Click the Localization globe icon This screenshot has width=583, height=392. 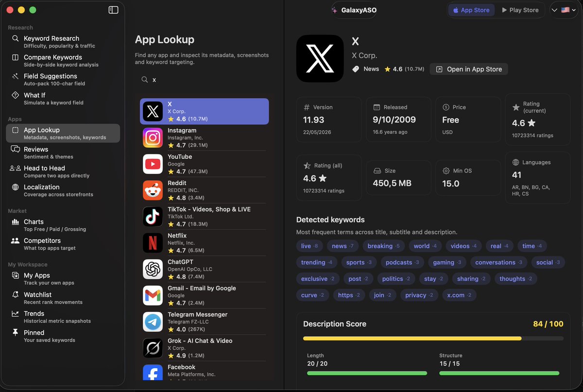15,187
